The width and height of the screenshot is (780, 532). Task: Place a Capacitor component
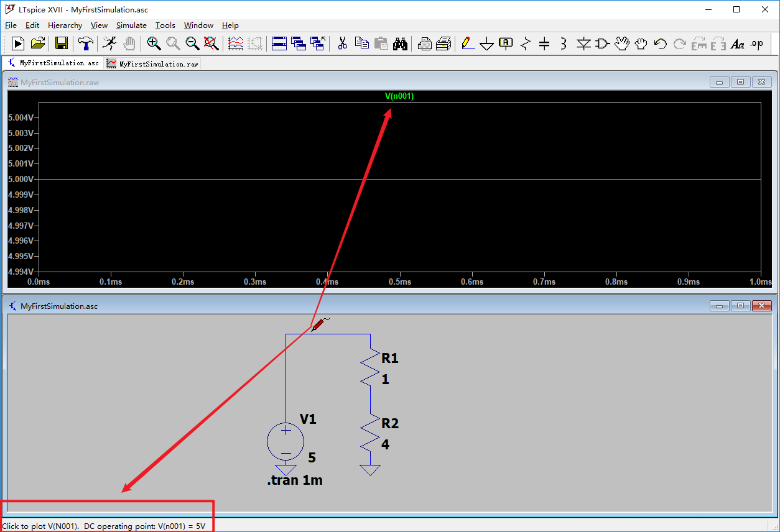point(544,44)
